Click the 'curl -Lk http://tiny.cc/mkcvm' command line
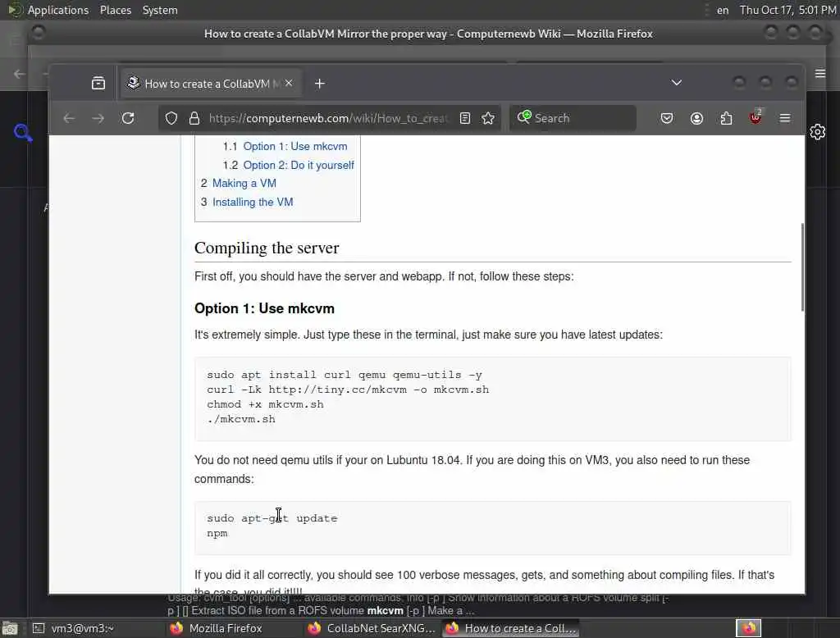The width and height of the screenshot is (840, 638). pos(348,390)
